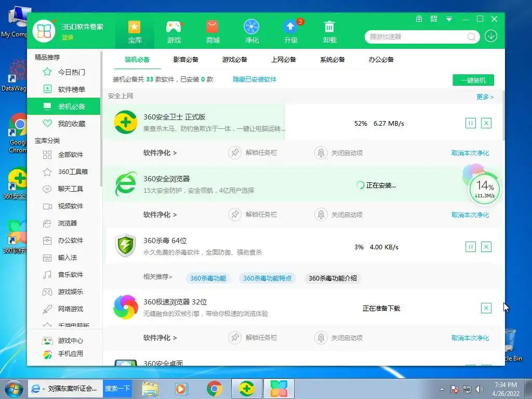Switch to 上网必备 tab

coord(283,60)
